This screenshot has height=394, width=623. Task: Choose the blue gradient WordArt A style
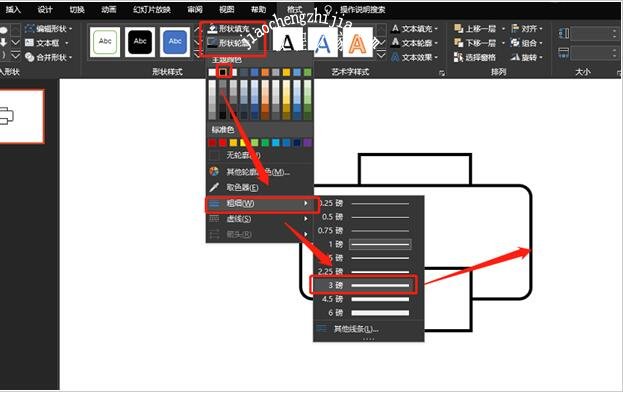tap(323, 43)
